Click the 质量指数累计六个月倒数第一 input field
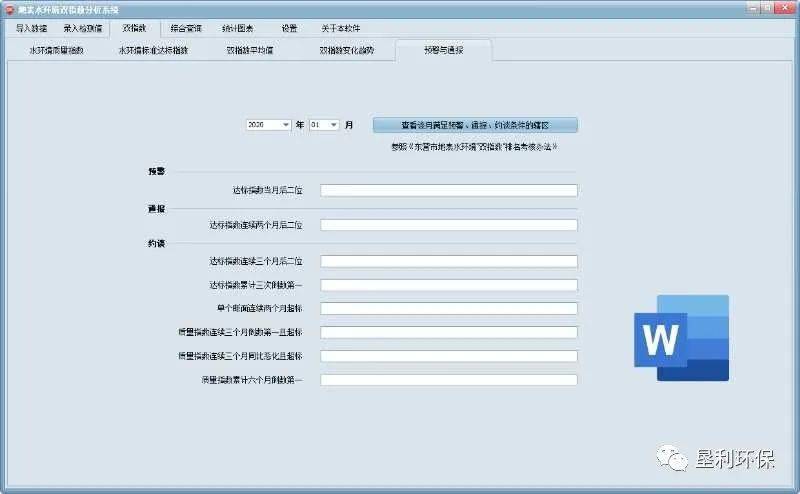Screen dimensions: 800x494 click(449, 380)
